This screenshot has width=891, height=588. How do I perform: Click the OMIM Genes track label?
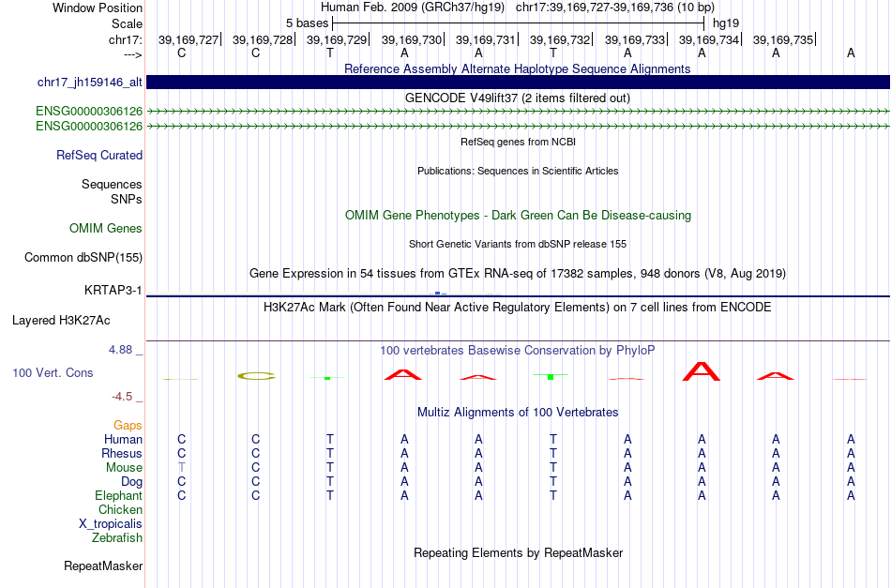click(x=106, y=229)
